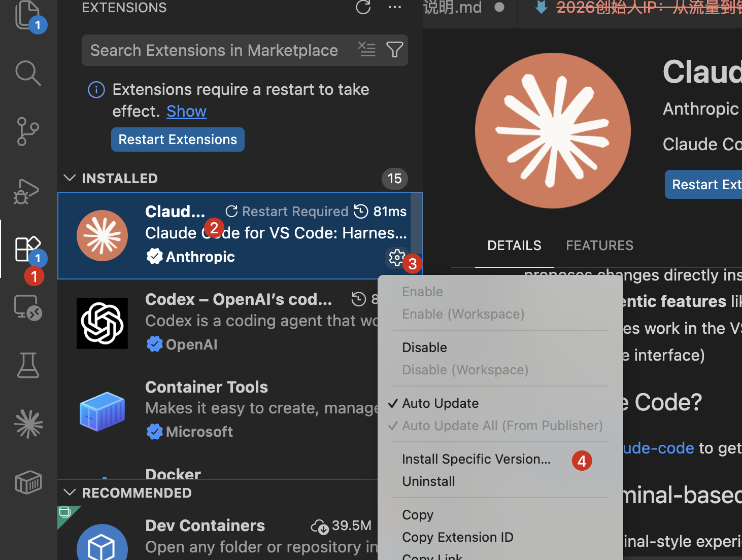
Task: Click the "OpenAI" publisher name
Action: coord(191,344)
